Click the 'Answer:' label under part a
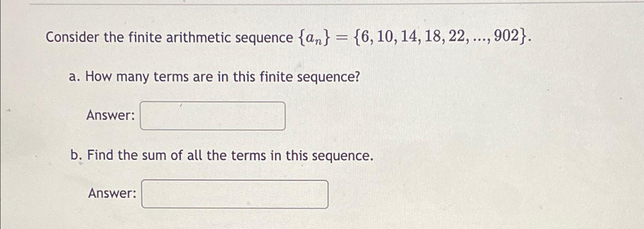This screenshot has height=229, width=644. click(x=111, y=115)
